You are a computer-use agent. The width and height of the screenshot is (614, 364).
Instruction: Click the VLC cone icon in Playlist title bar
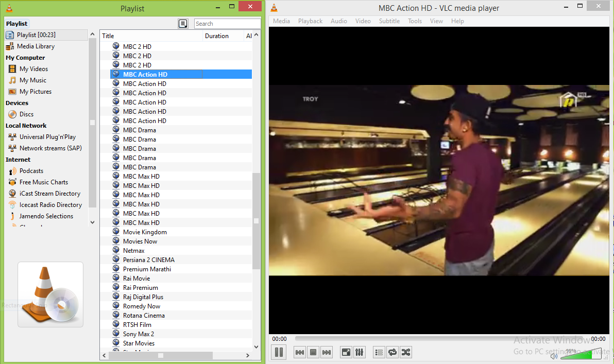tap(9, 7)
